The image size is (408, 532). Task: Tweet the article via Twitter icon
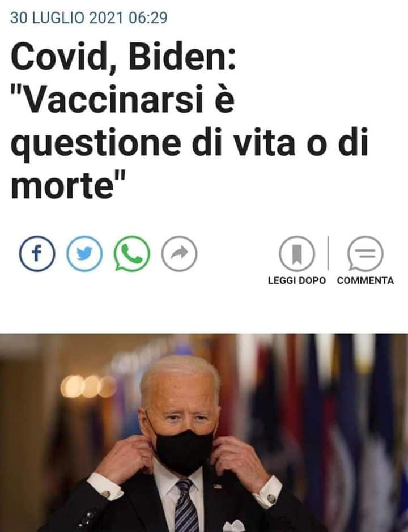click(84, 253)
